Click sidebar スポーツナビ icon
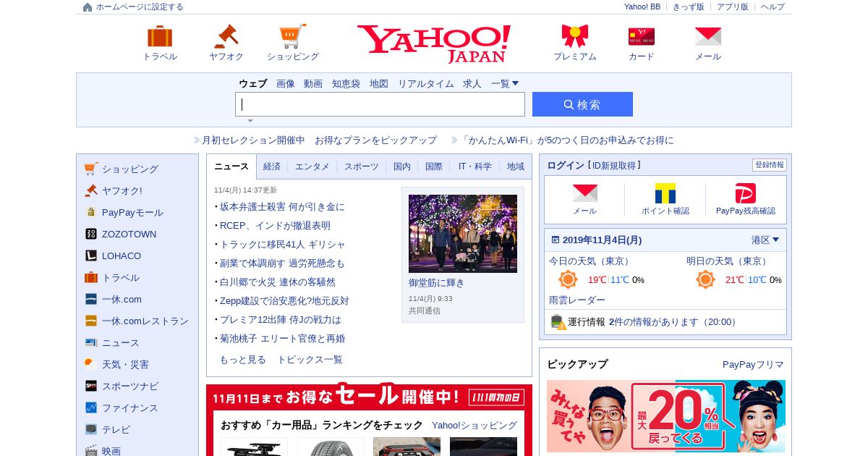Viewport: 868px width, 456px height. (90, 386)
